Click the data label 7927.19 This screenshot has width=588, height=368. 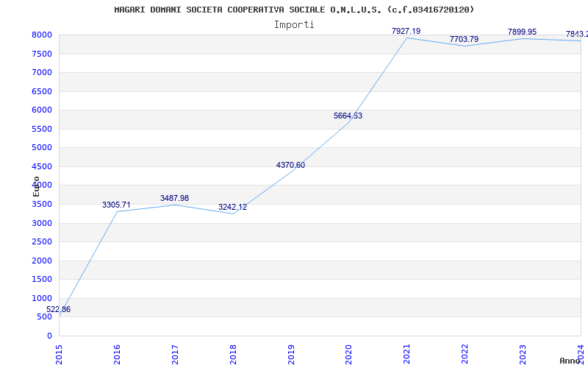[406, 31]
